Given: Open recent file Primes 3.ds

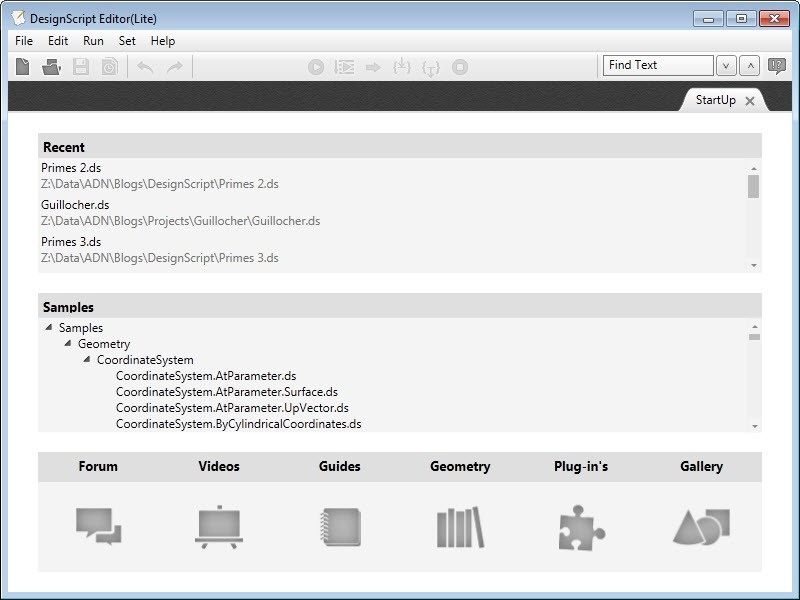Looking at the screenshot, I should point(71,242).
